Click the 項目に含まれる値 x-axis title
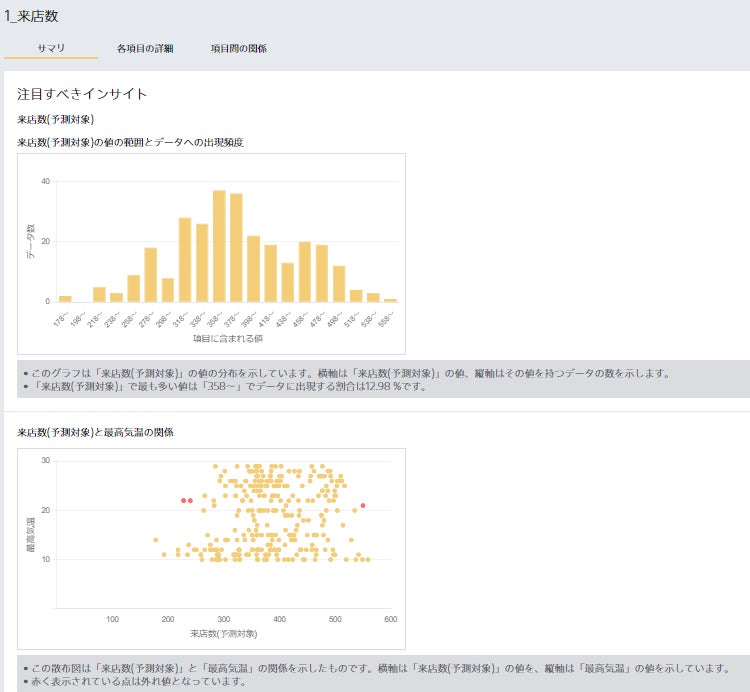Image resolution: width=750 pixels, height=692 pixels. pyautogui.click(x=227, y=340)
